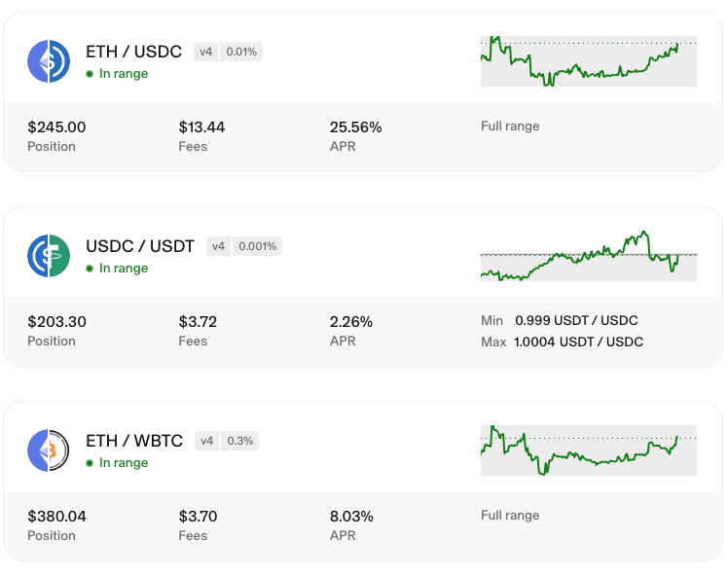Click the v4 badge on ETH / WBTC

pyautogui.click(x=206, y=441)
